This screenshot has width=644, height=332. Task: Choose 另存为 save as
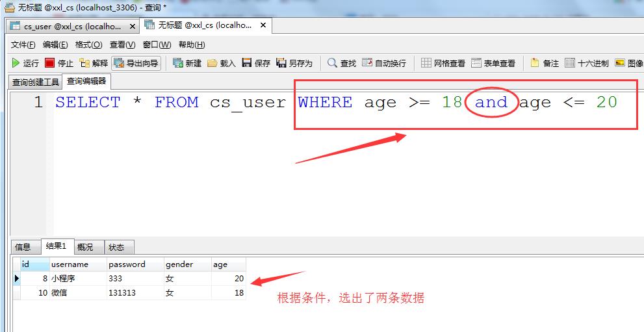point(294,63)
